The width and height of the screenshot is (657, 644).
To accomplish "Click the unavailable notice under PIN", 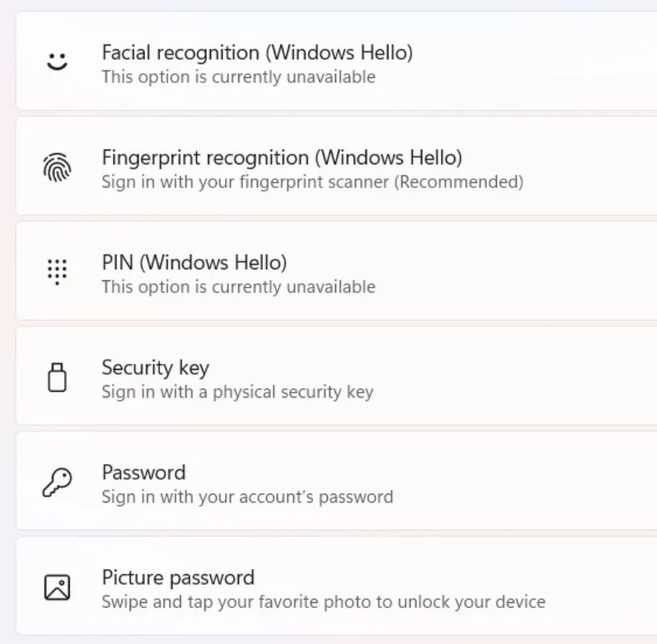I will click(x=238, y=287).
